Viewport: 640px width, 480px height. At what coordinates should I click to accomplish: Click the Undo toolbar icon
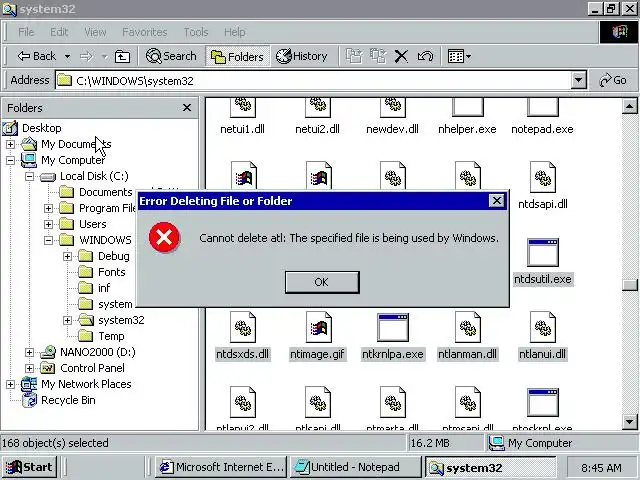coord(425,56)
